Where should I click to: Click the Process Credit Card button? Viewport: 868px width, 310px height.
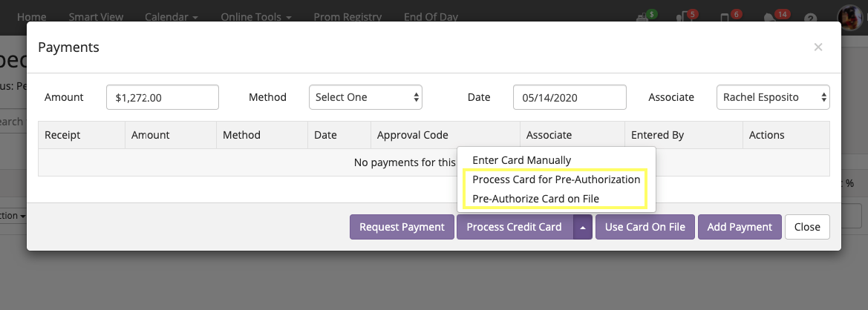515,227
